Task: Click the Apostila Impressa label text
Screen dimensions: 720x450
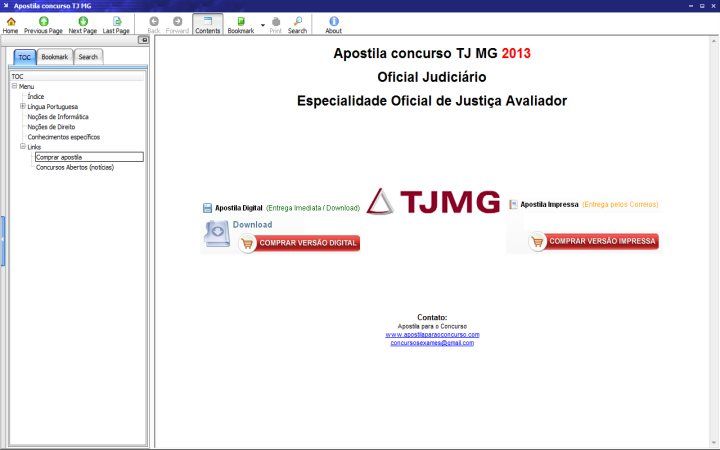Action: click(x=549, y=204)
